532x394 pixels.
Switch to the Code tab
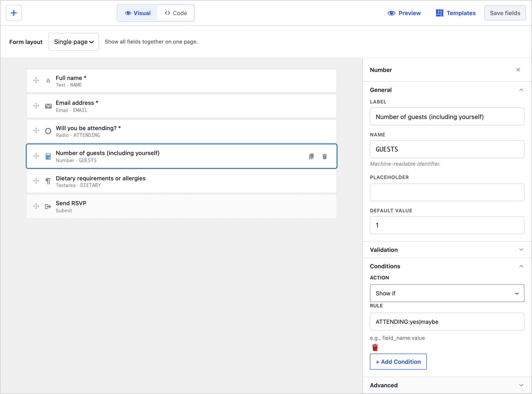click(x=176, y=13)
